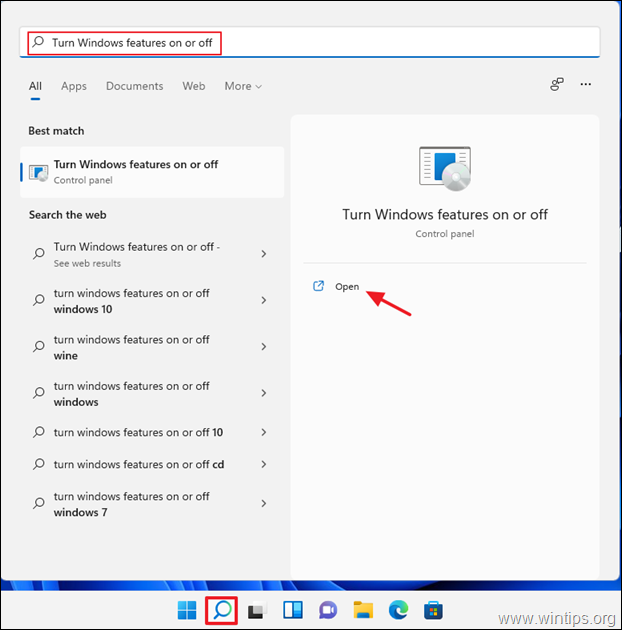Screen dimensions: 622x630
Task: Click the search feedback/account icon at top right
Action: click(557, 84)
